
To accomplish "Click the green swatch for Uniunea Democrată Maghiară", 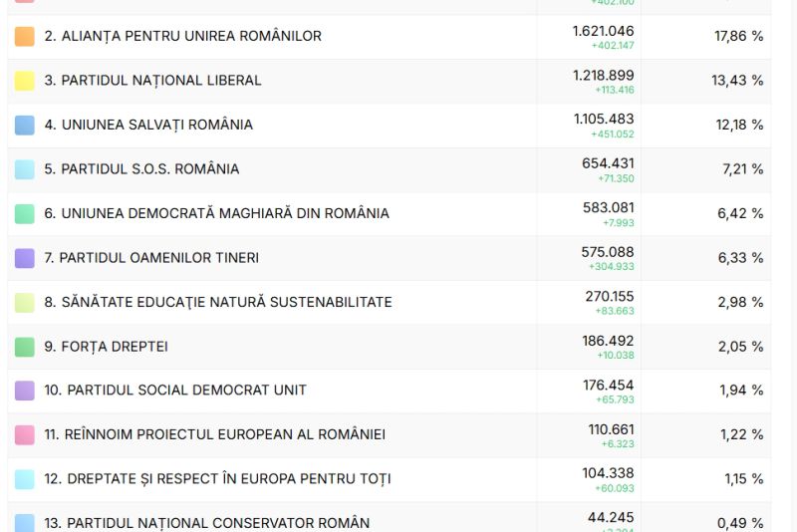I will click(25, 213).
